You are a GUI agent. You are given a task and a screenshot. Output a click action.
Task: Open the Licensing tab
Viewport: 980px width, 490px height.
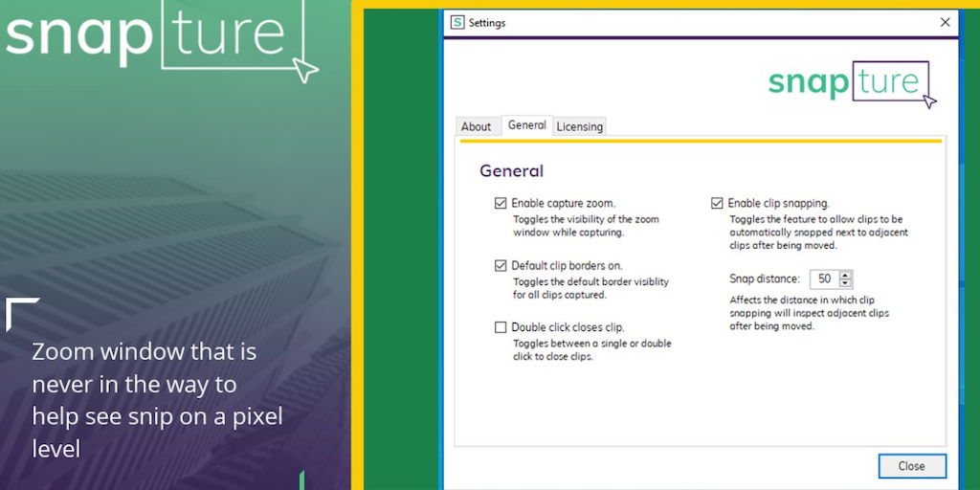[579, 126]
